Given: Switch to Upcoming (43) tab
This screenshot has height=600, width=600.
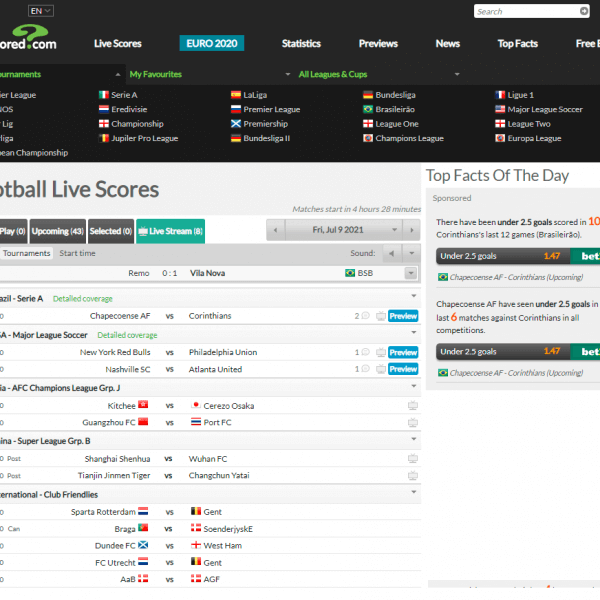Looking at the screenshot, I should point(58,231).
